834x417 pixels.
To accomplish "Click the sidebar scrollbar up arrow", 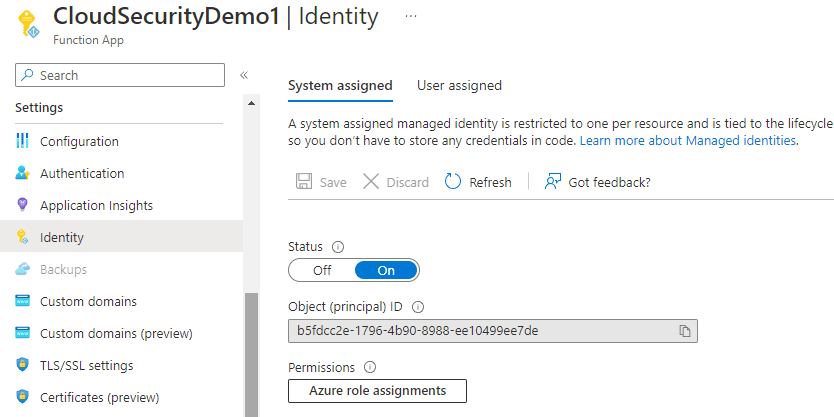I will tap(252, 103).
